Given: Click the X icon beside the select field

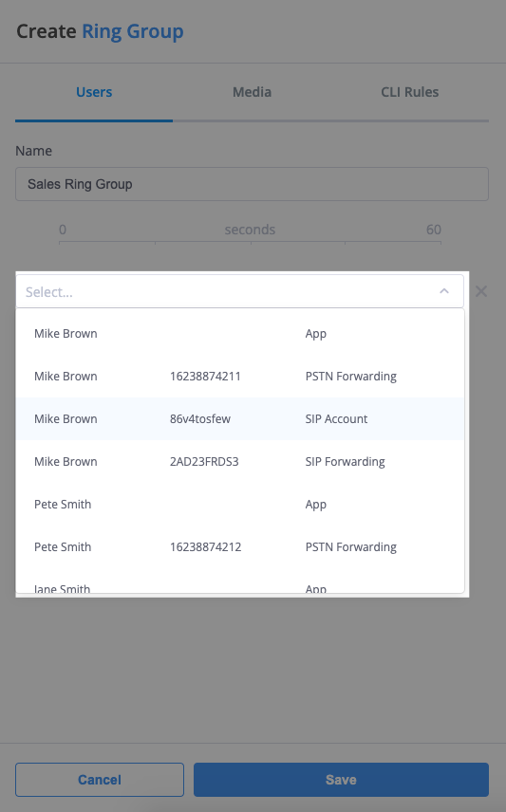Looking at the screenshot, I should pos(481,291).
